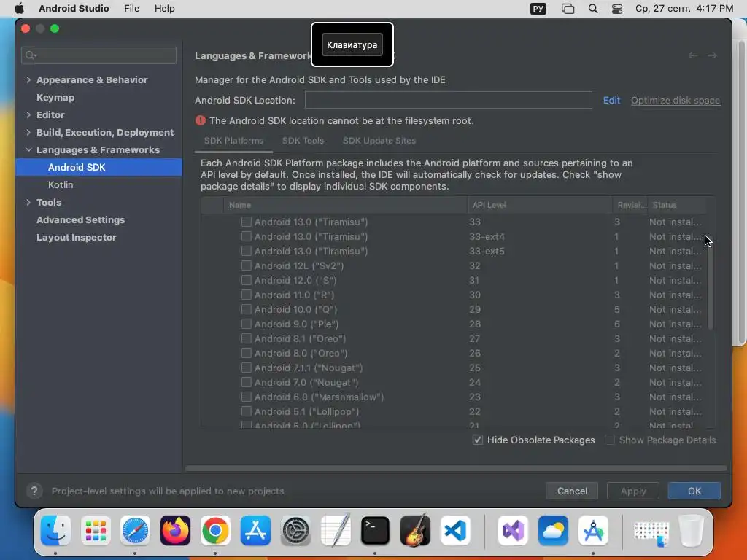Image resolution: width=747 pixels, height=560 pixels.
Task: Open the SDK Update Sites tab
Action: (379, 141)
